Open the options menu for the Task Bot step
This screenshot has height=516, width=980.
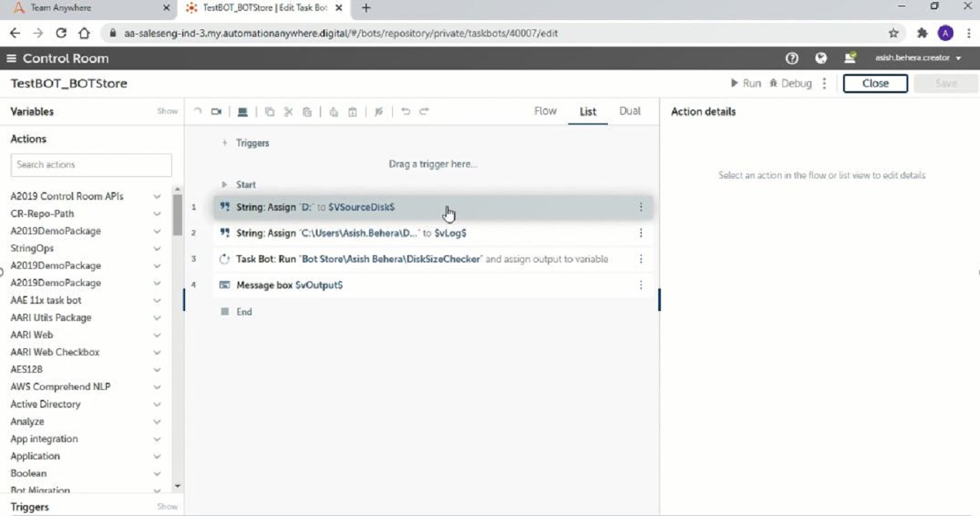(x=641, y=259)
